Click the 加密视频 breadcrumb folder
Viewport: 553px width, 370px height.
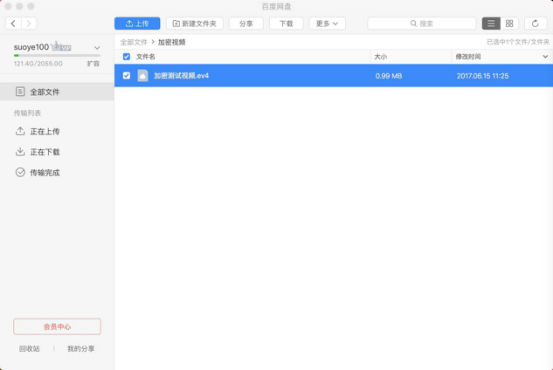(x=171, y=42)
